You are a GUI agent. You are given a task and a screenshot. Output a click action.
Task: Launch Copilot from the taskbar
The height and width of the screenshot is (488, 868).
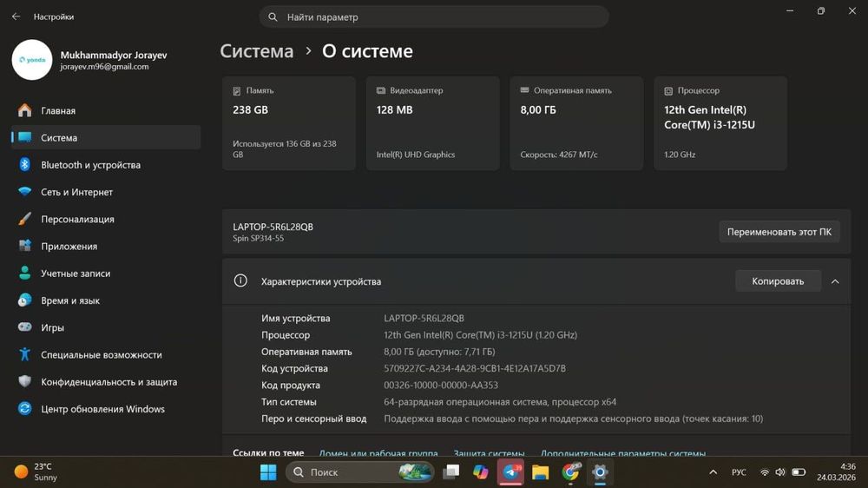481,472
